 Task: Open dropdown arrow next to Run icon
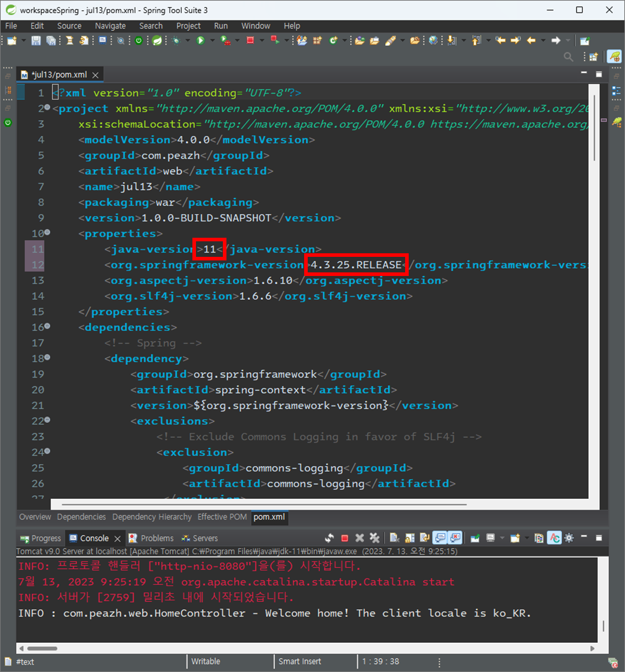[212, 41]
